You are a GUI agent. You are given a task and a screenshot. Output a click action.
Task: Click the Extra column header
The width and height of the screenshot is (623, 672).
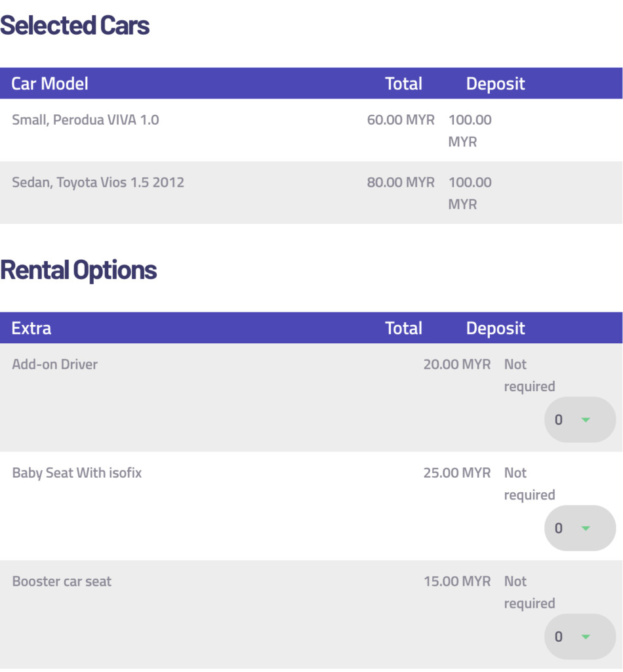(x=31, y=328)
